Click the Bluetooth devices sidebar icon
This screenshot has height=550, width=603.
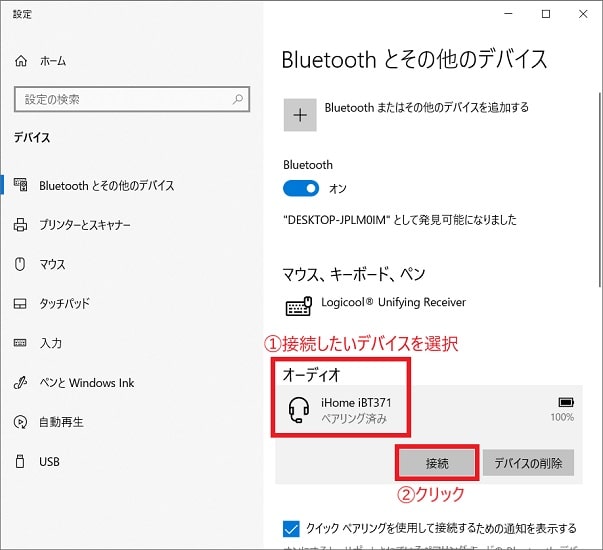point(20,185)
